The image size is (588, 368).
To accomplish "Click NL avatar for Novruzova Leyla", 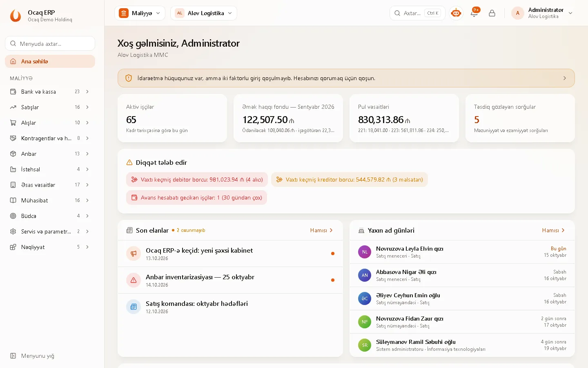I will [365, 252].
